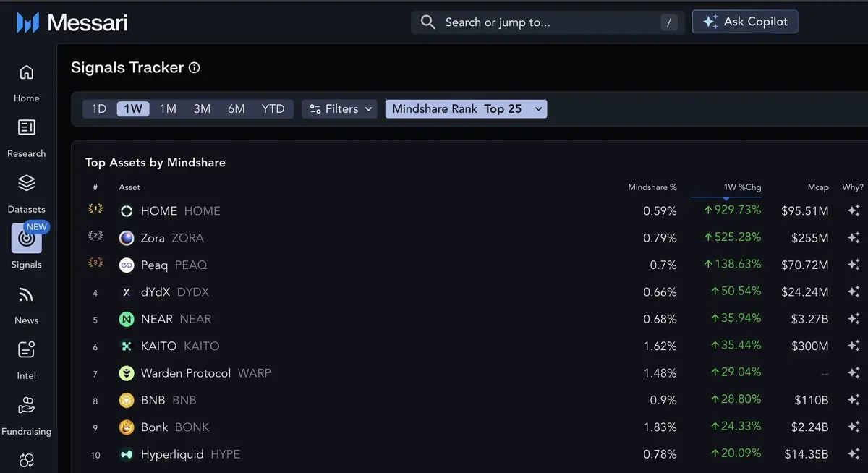Click the first place rank badge
This screenshot has height=473, width=868.
point(95,209)
